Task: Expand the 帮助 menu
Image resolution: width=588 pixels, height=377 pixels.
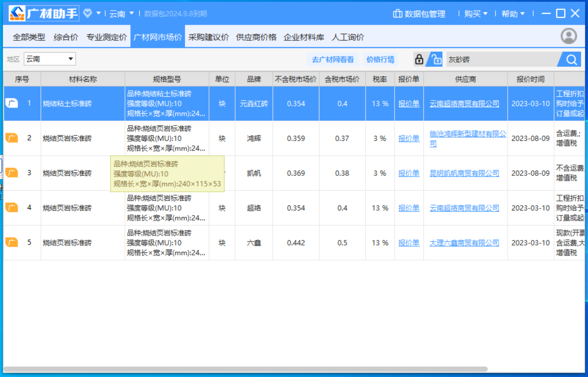Action: pyautogui.click(x=513, y=14)
